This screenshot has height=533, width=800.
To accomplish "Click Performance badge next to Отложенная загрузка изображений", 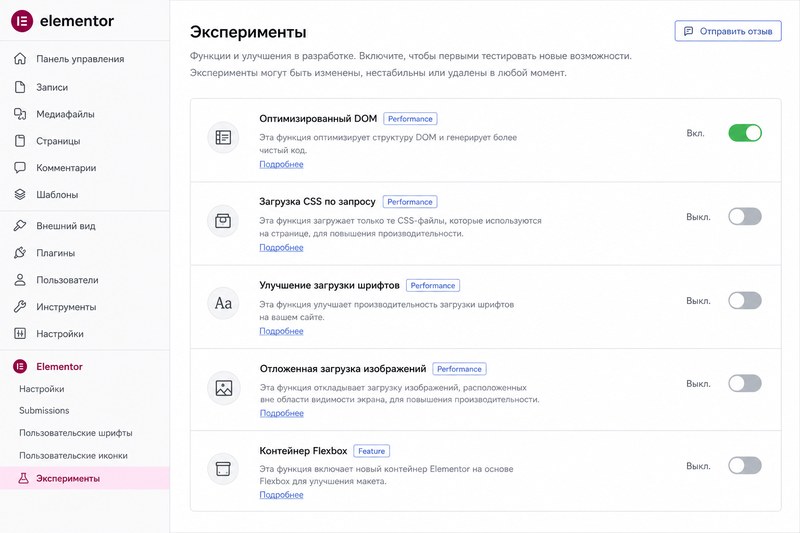I will 459,369.
